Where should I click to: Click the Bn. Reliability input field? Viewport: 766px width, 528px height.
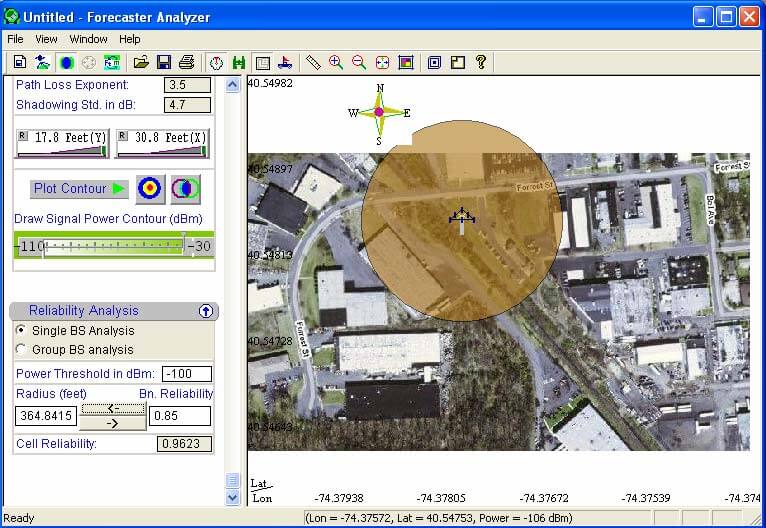click(x=180, y=416)
